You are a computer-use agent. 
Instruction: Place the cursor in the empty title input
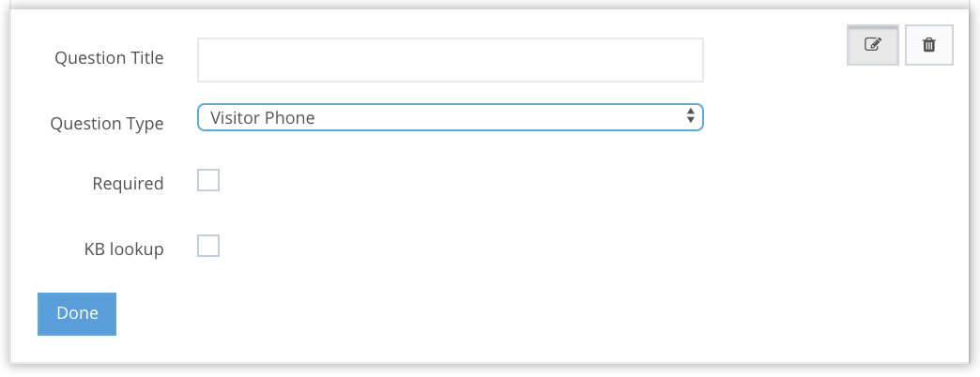click(x=450, y=60)
